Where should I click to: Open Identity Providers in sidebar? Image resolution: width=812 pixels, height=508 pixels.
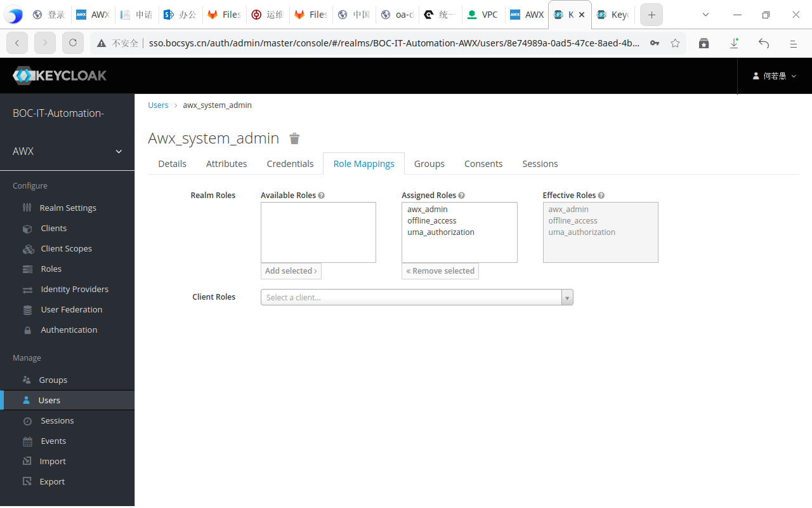pyautogui.click(x=74, y=290)
